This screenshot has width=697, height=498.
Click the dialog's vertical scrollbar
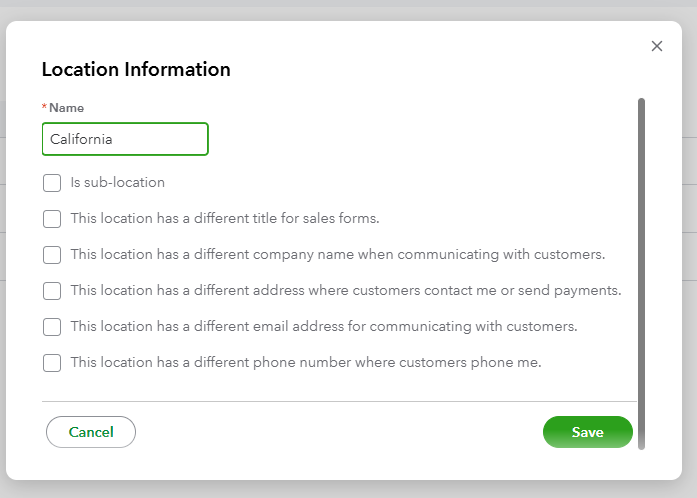(x=641, y=270)
